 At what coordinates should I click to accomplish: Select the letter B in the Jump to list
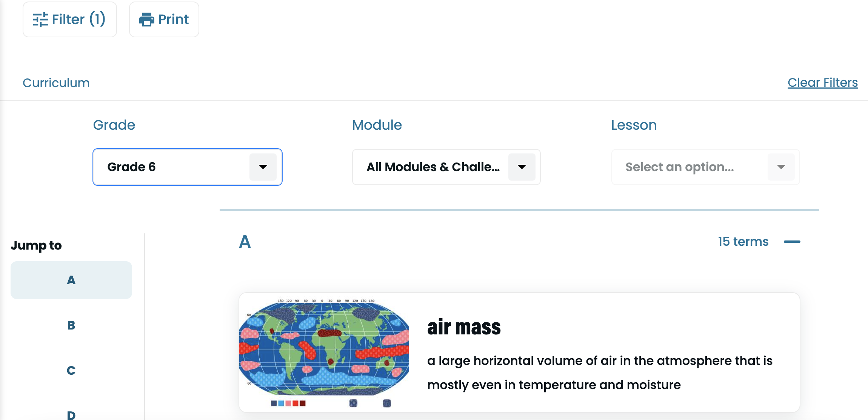pos(71,325)
